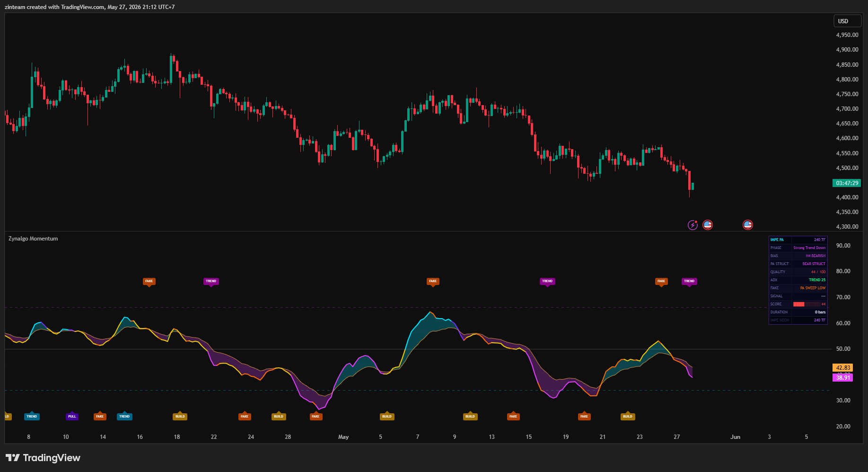Viewport: 868px width, 472px height.
Task: Click the 50.00 oscillator scale label
Action: click(x=843, y=349)
